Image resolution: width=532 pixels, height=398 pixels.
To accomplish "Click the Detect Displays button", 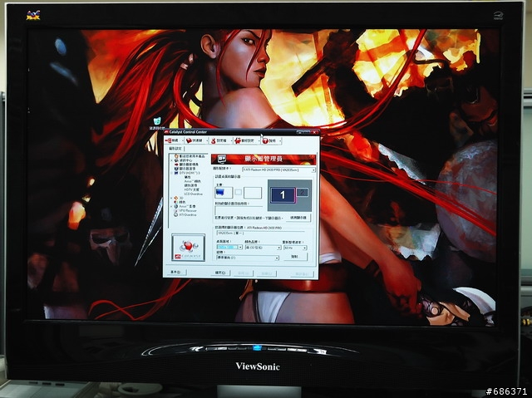I will coord(298,218).
